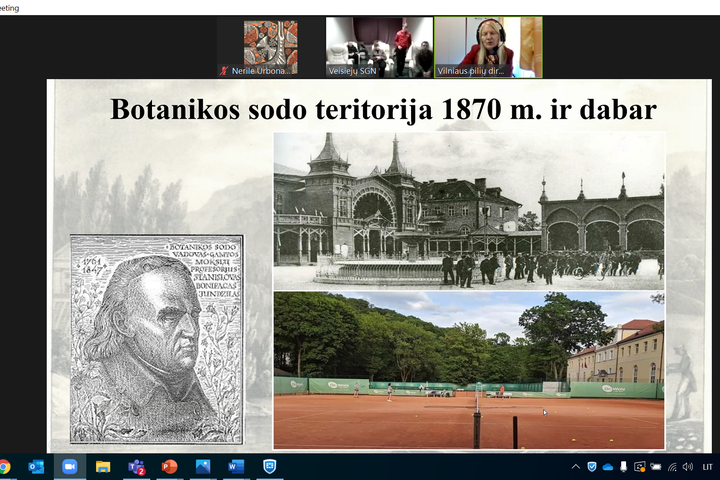Switch the LIT keyboard language indicator
This screenshot has height=480, width=720.
pos(707,467)
